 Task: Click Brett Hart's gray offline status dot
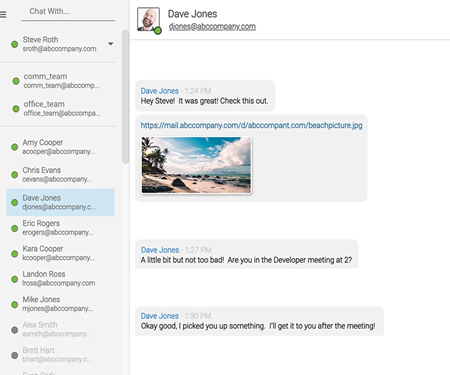tap(14, 355)
